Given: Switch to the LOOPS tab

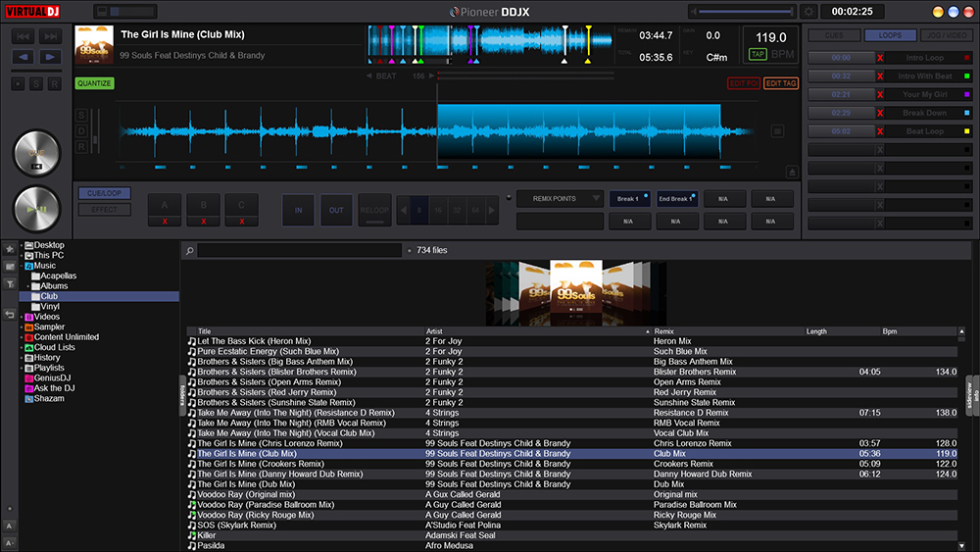Looking at the screenshot, I should click(890, 35).
